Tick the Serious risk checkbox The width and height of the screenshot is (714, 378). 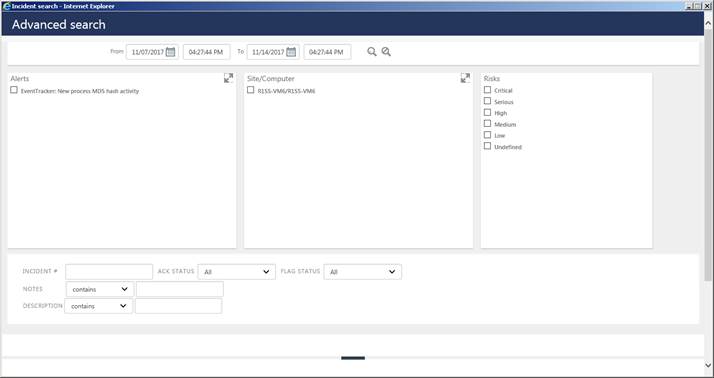pyautogui.click(x=487, y=101)
